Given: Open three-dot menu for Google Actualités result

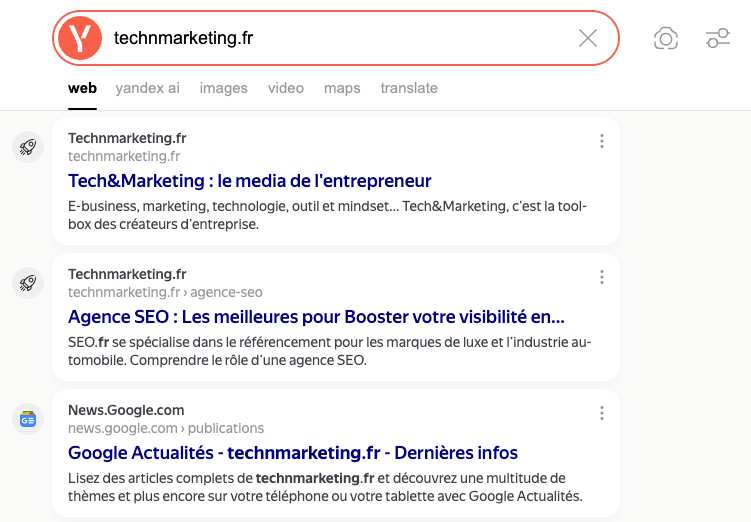Looking at the screenshot, I should (x=602, y=413).
